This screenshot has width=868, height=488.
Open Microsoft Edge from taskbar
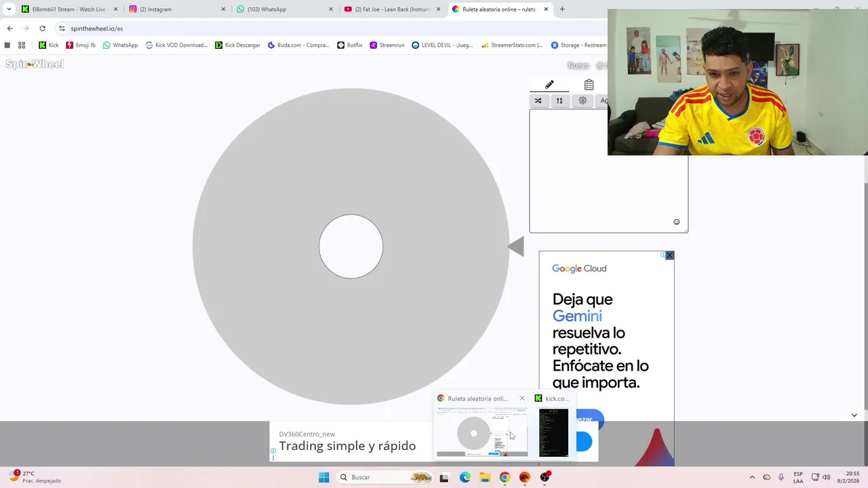(465, 477)
